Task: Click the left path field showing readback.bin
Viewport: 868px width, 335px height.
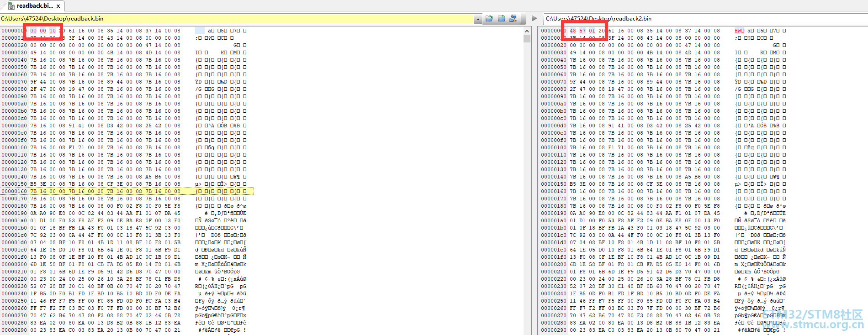Action: 237,19
